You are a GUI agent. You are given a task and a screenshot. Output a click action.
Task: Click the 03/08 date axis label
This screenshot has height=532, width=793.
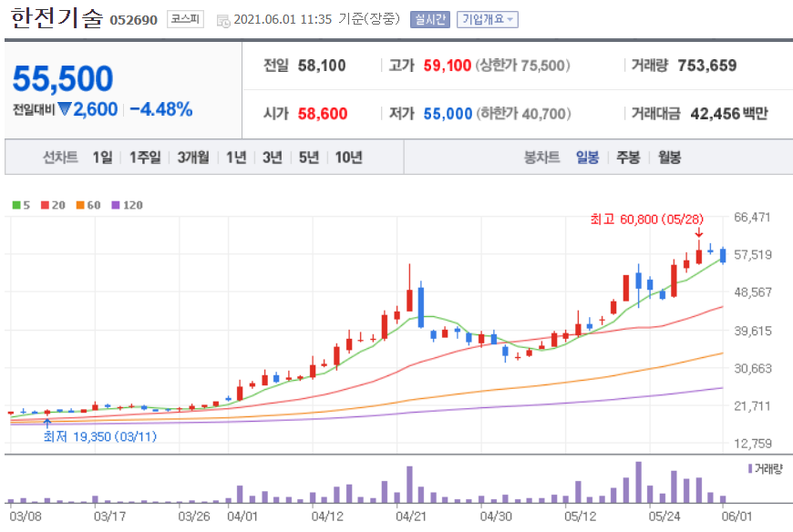[x=26, y=517]
